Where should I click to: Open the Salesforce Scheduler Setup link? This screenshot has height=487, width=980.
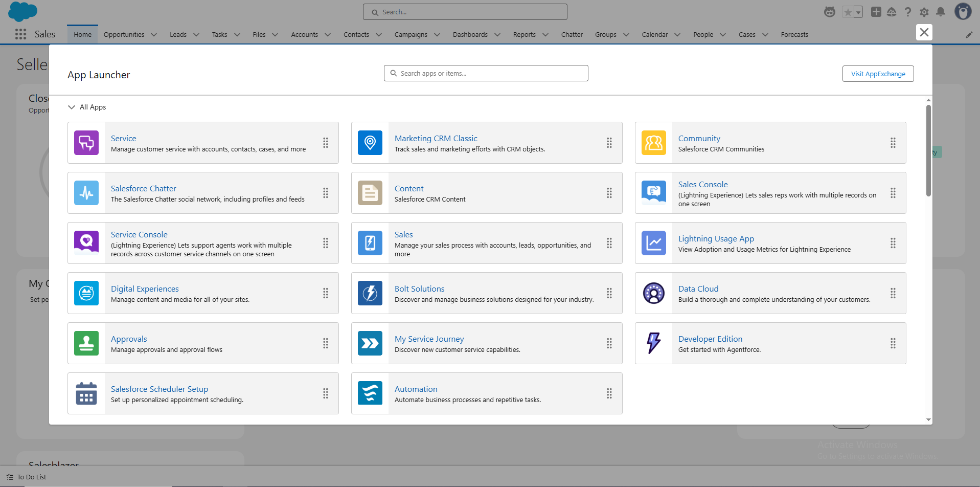pyautogui.click(x=159, y=389)
